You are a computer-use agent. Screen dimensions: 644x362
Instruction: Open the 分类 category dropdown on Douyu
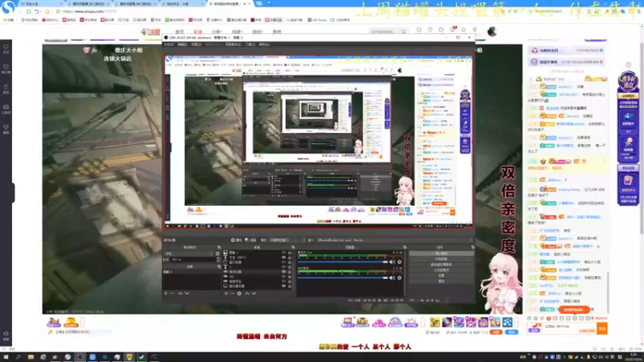[217, 31]
